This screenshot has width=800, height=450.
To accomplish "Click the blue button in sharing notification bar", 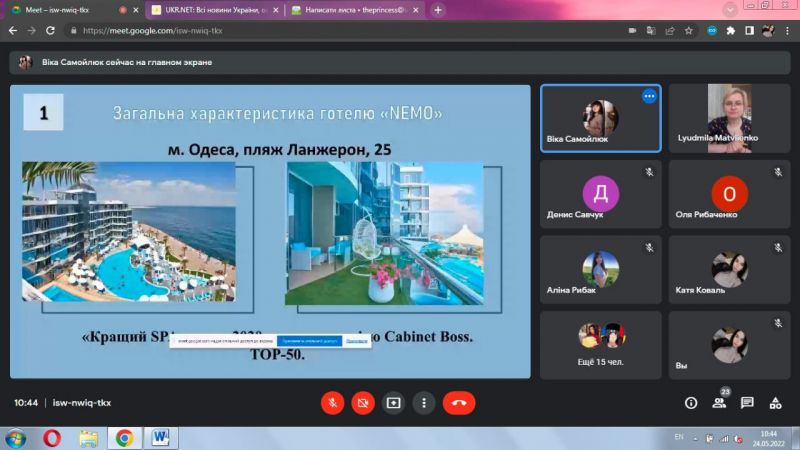I will tap(309, 341).
